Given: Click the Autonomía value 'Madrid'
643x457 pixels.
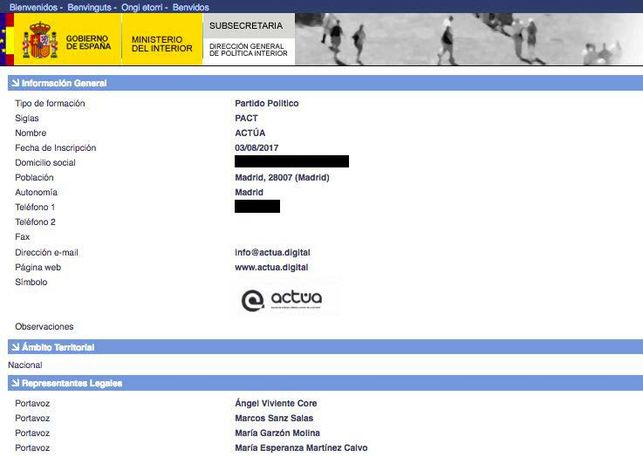Looking at the screenshot, I should (249, 192).
